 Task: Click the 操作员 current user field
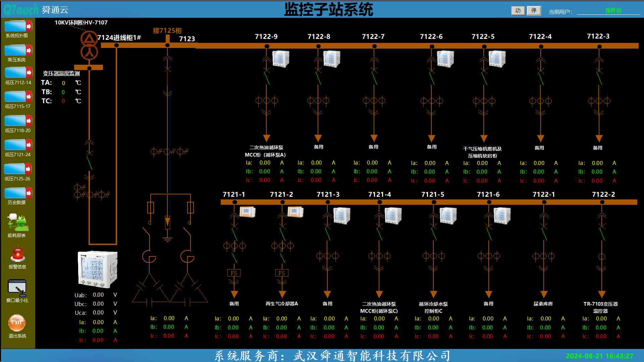click(612, 11)
